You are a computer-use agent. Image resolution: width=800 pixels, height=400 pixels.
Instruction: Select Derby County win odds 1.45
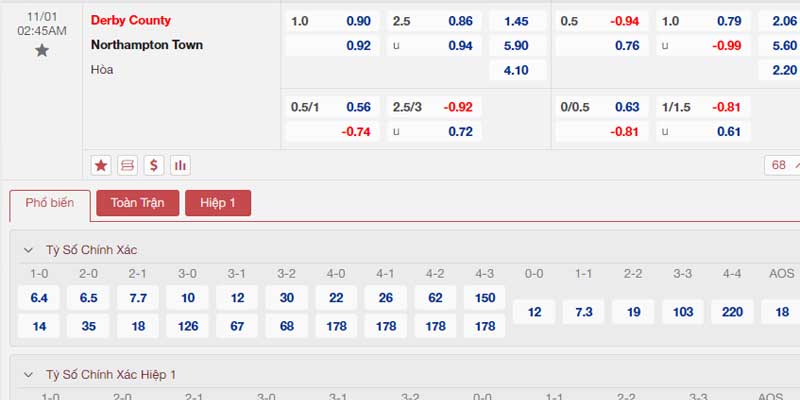(x=517, y=21)
